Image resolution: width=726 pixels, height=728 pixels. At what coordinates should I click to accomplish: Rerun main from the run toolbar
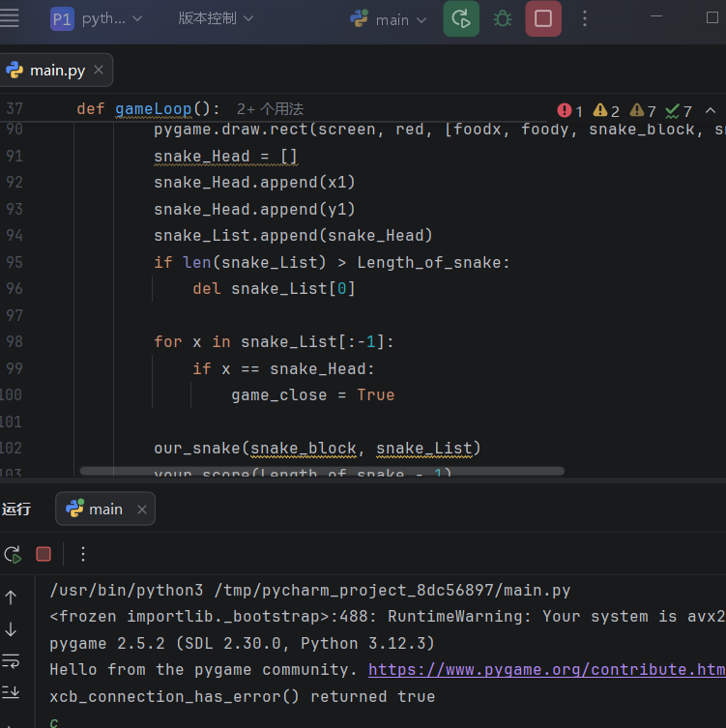coord(13,554)
